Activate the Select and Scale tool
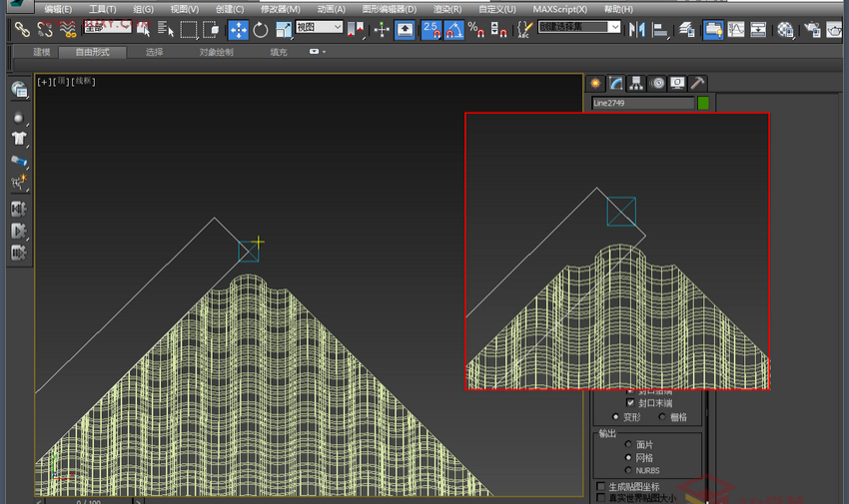849x504 pixels. tap(284, 30)
